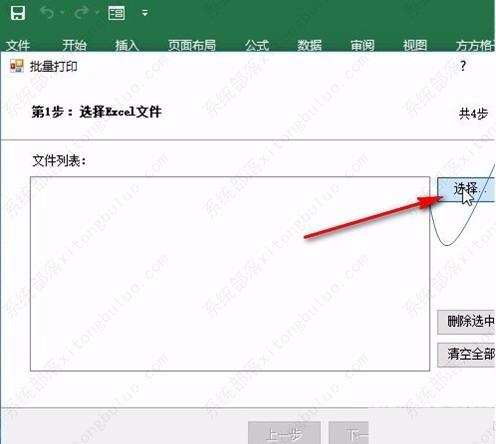Open Customize Quick Access Toolbar dropdown

145,13
